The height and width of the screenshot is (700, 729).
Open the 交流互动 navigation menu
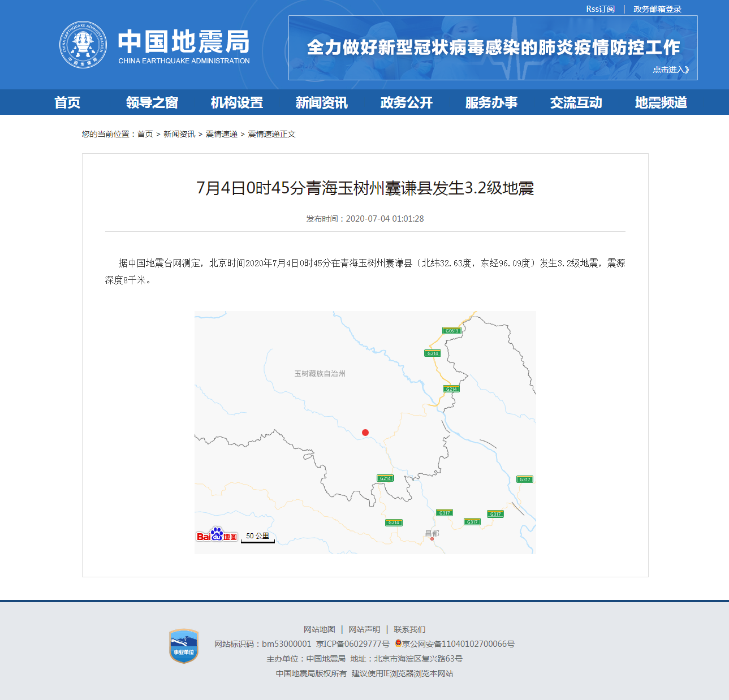coord(576,102)
